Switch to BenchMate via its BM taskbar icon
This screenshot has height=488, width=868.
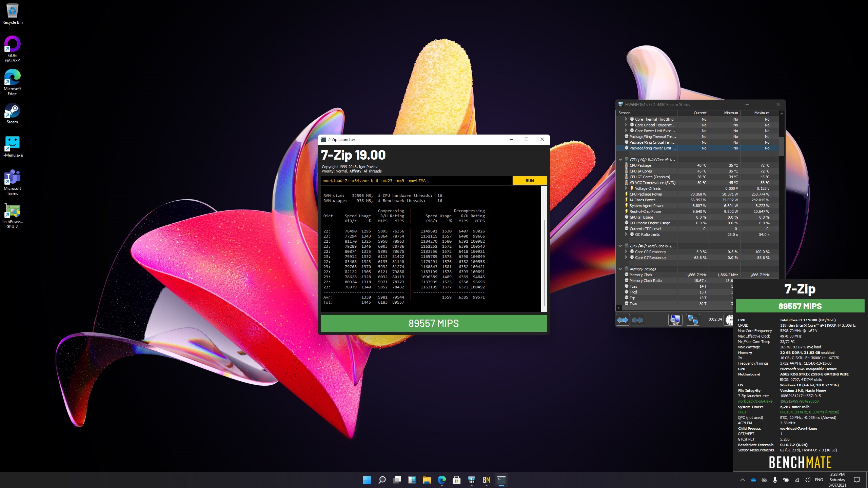(x=486, y=480)
